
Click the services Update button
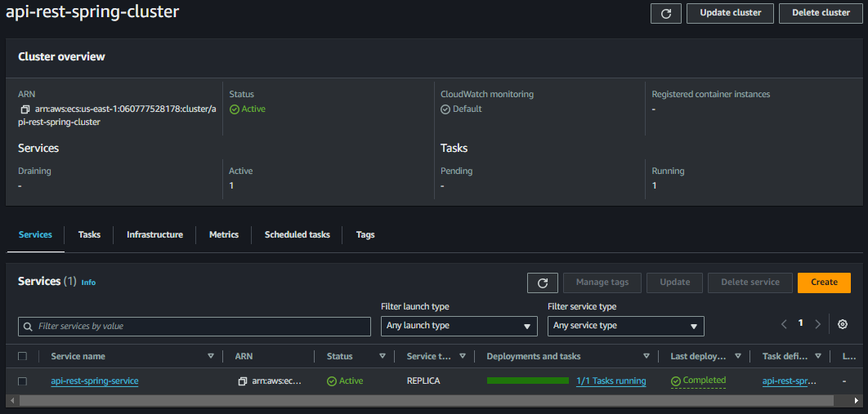675,283
